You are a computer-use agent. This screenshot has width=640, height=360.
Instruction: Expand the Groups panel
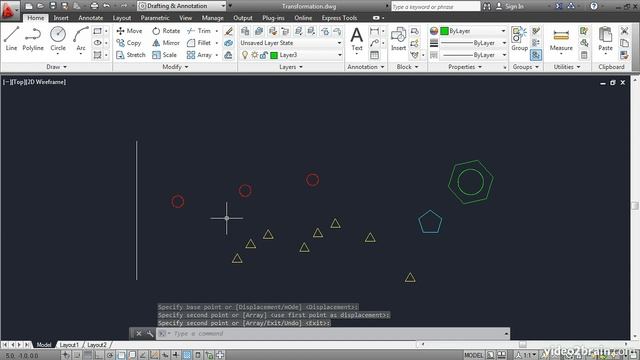(x=526, y=67)
